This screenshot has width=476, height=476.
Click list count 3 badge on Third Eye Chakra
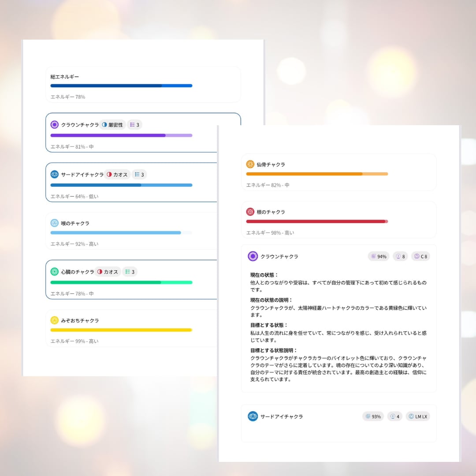pyautogui.click(x=139, y=175)
